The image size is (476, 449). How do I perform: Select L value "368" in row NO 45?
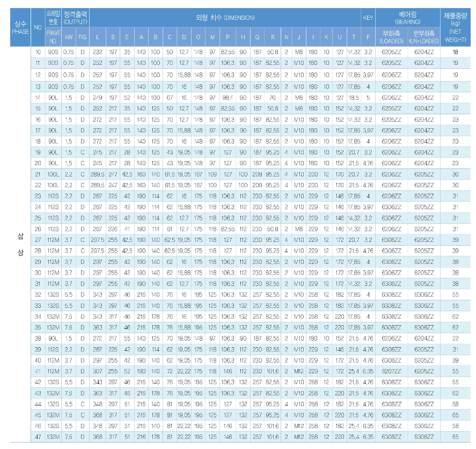98,415
